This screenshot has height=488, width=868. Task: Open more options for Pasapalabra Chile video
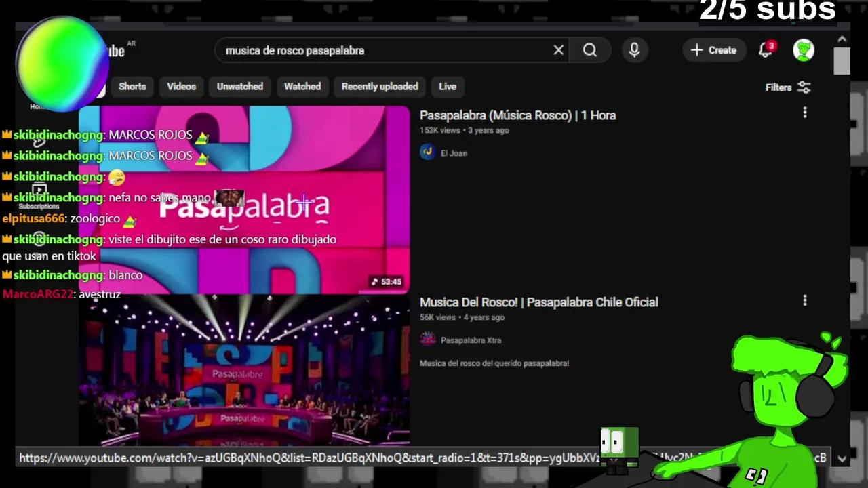point(805,300)
